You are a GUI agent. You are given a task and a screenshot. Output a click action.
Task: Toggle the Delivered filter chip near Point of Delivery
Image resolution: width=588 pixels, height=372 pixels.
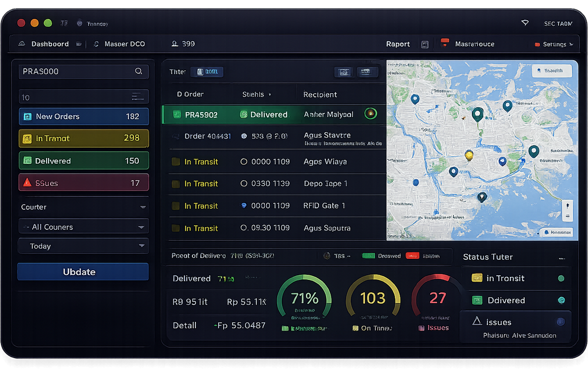(369, 255)
